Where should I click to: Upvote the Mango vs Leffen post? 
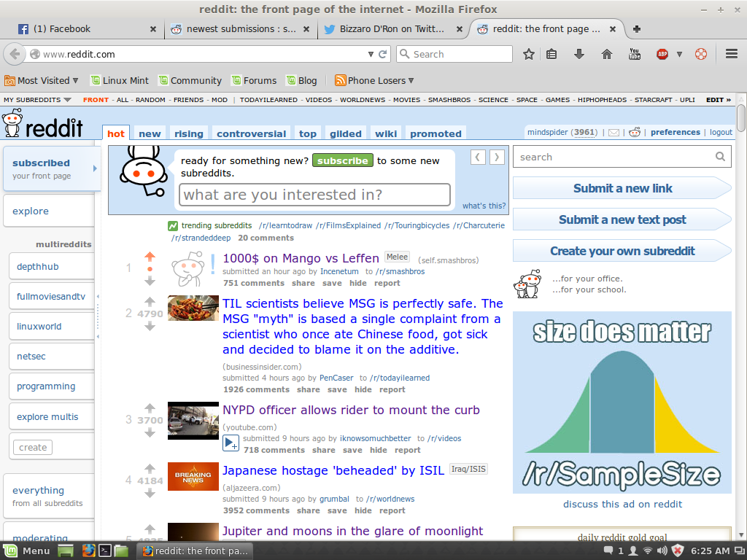tap(150, 257)
